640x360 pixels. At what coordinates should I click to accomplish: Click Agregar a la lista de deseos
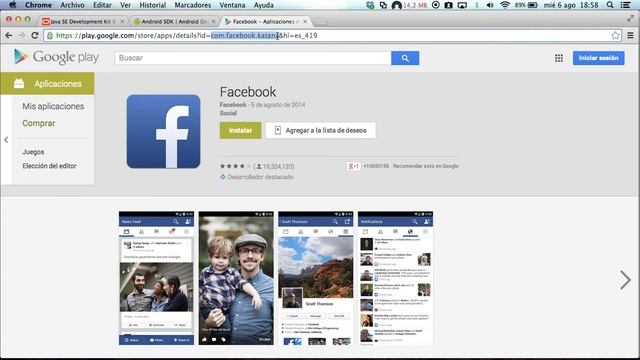pos(321,130)
